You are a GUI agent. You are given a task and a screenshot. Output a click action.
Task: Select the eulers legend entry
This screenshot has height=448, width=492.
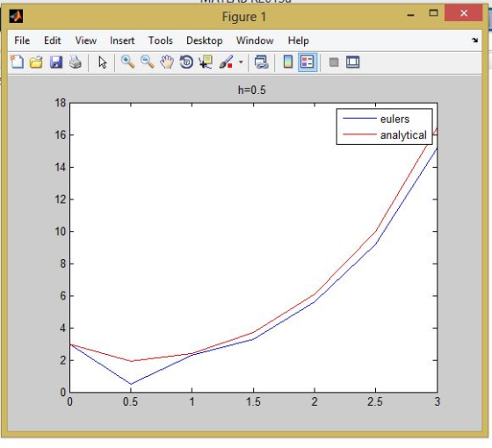394,119
